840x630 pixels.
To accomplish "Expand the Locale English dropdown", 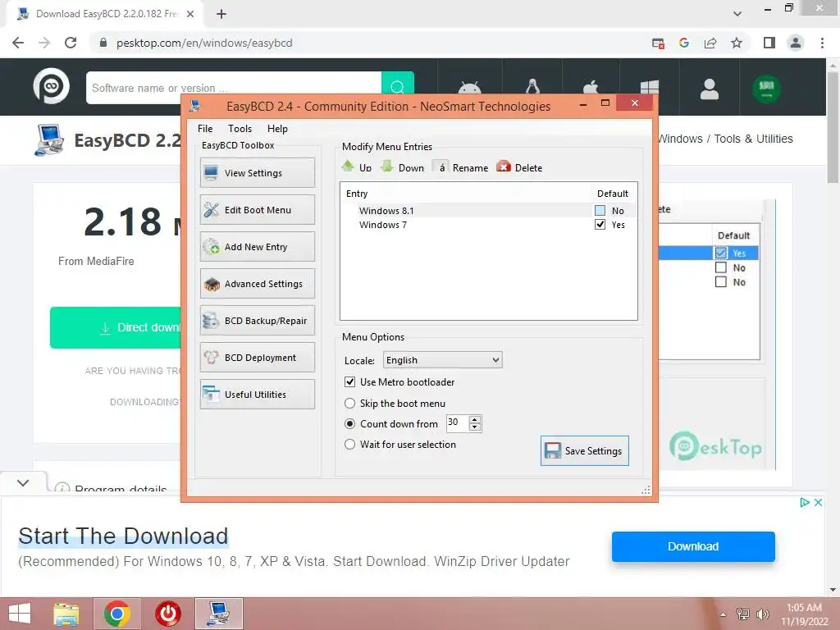I will [442, 360].
